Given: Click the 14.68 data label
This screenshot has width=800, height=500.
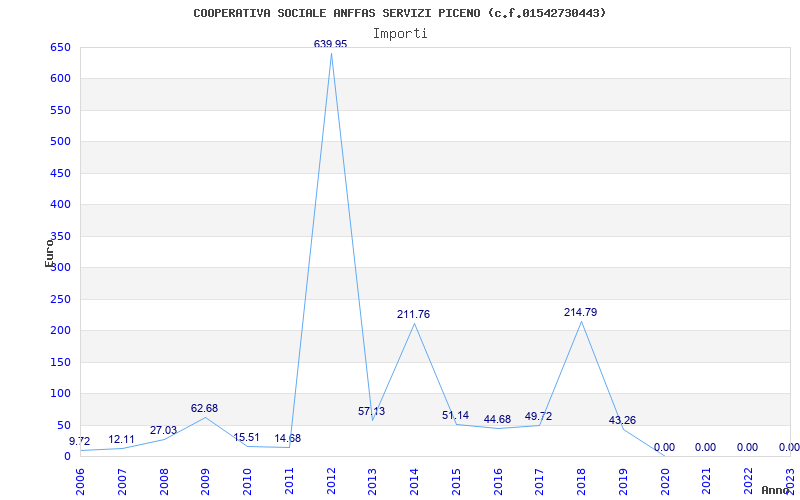Looking at the screenshot, I should click(288, 438).
